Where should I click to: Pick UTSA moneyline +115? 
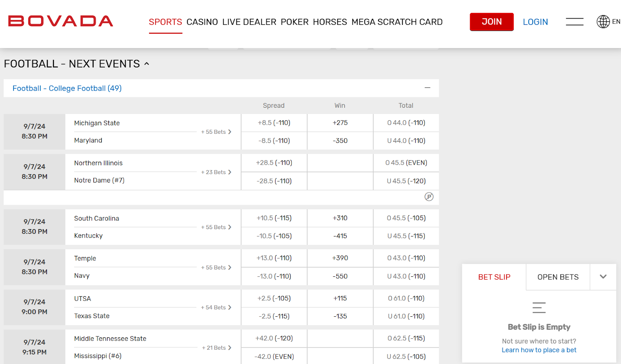tap(340, 298)
